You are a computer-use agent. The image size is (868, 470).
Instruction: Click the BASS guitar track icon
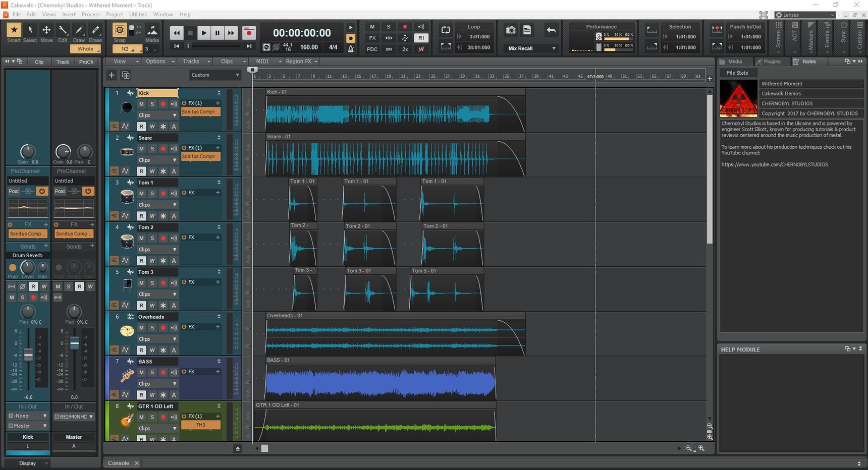(127, 375)
